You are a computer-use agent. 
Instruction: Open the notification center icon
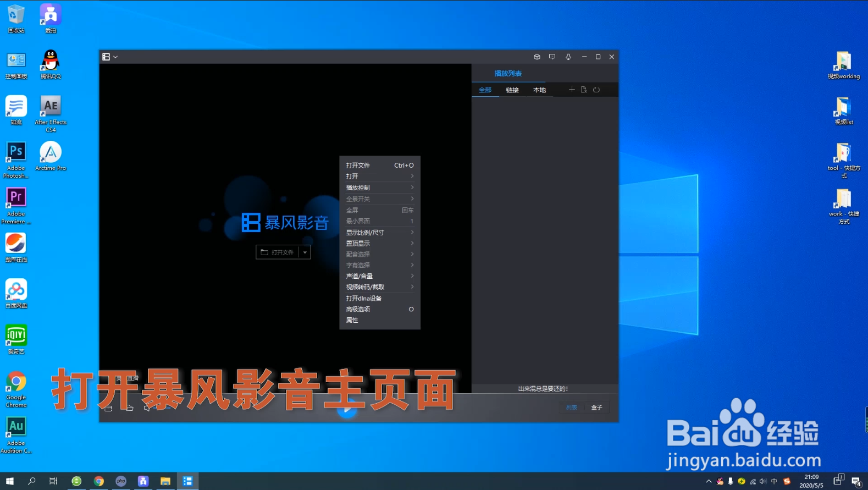[856, 481]
